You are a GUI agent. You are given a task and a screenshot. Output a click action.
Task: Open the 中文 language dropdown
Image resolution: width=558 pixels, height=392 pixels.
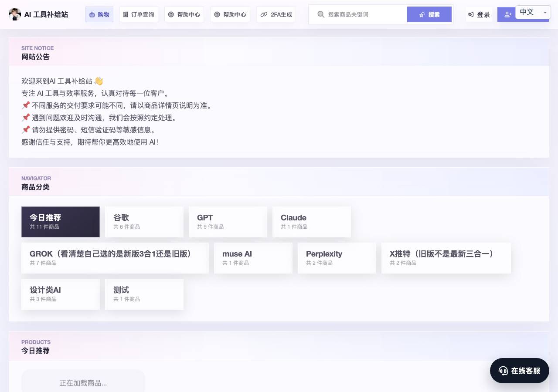click(x=533, y=12)
